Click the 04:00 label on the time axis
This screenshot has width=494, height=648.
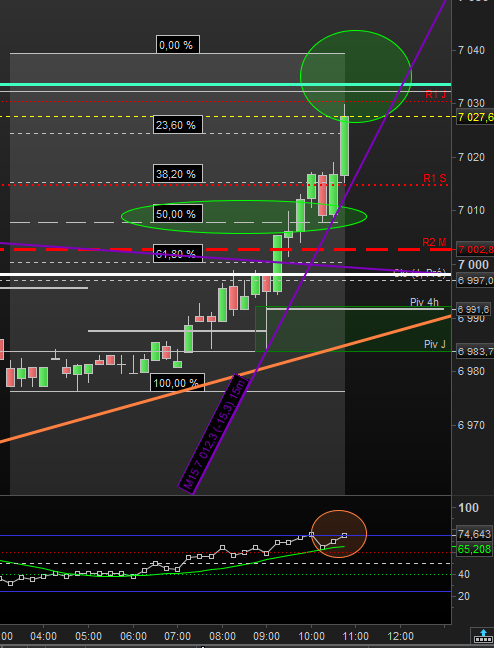coord(44,635)
